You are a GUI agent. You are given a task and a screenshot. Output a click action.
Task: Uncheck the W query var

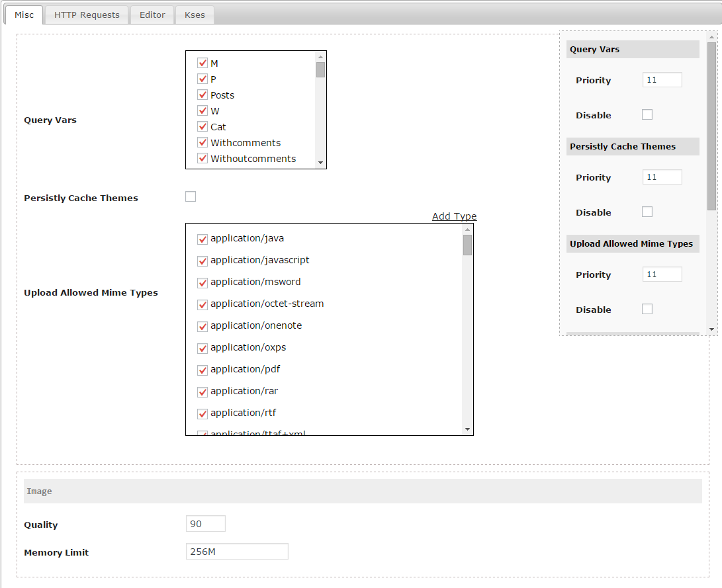click(x=202, y=111)
